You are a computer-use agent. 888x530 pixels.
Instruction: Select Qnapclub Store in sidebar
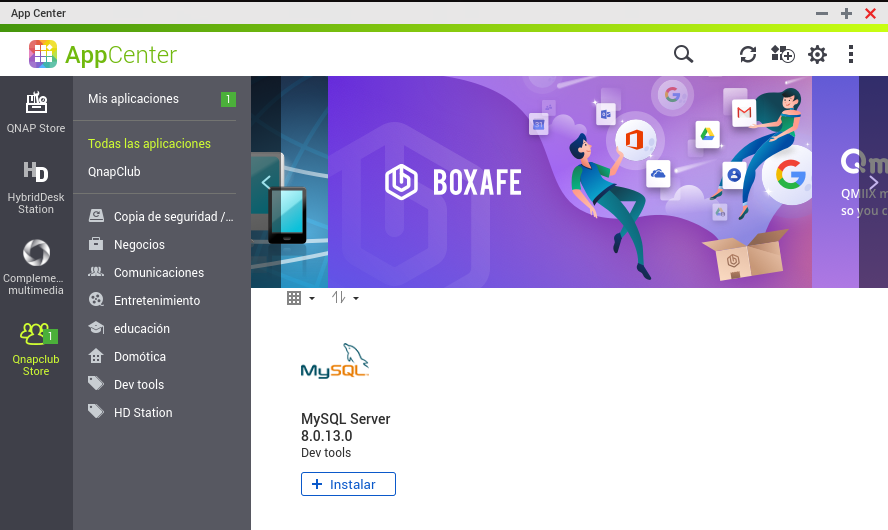36,348
